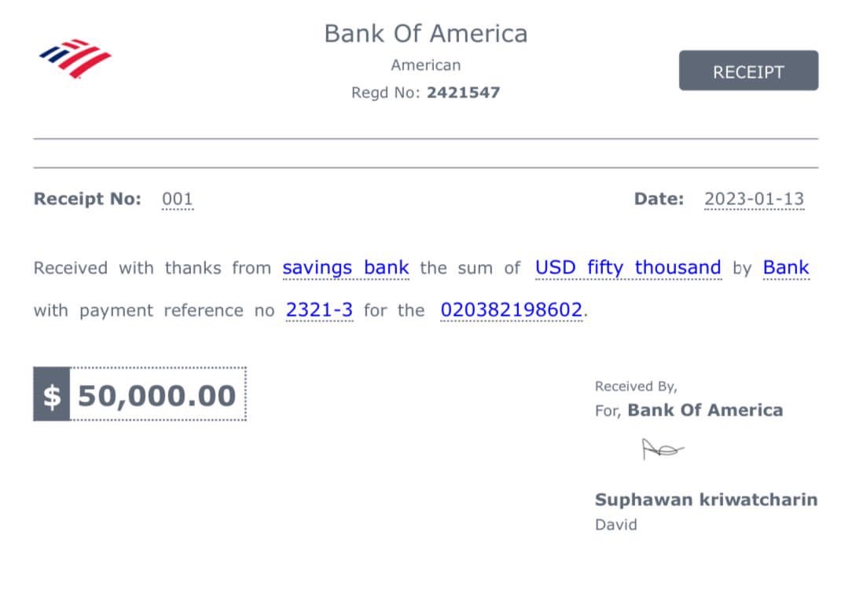
Task: Click 'For, Bank Of America' text
Action: [689, 410]
